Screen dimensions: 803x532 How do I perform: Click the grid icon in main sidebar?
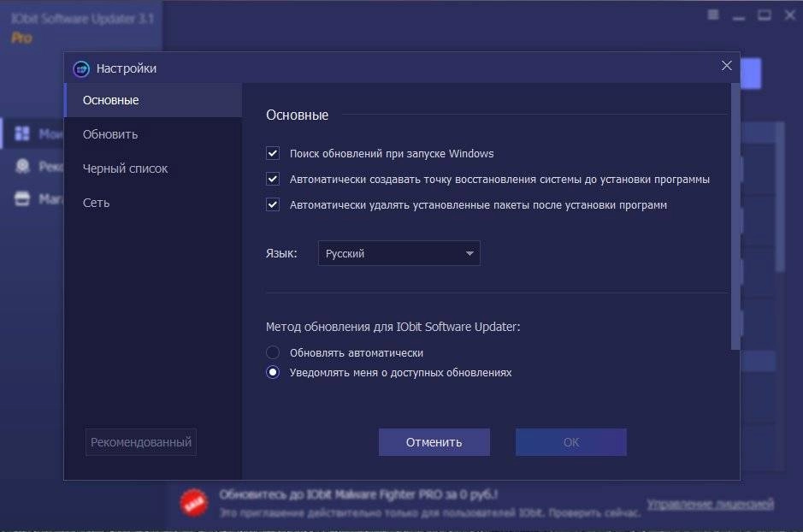pos(22,133)
